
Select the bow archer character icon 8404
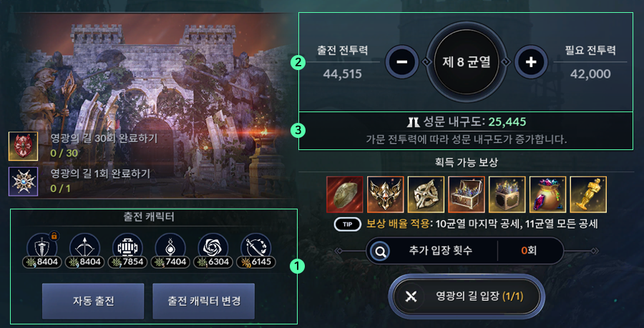pos(84,249)
